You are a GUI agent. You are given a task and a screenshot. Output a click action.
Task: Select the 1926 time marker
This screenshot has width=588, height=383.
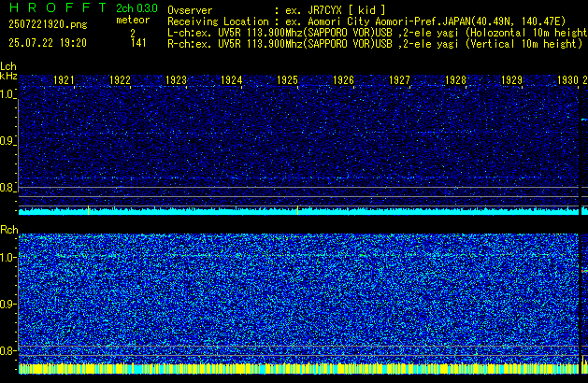[343, 80]
